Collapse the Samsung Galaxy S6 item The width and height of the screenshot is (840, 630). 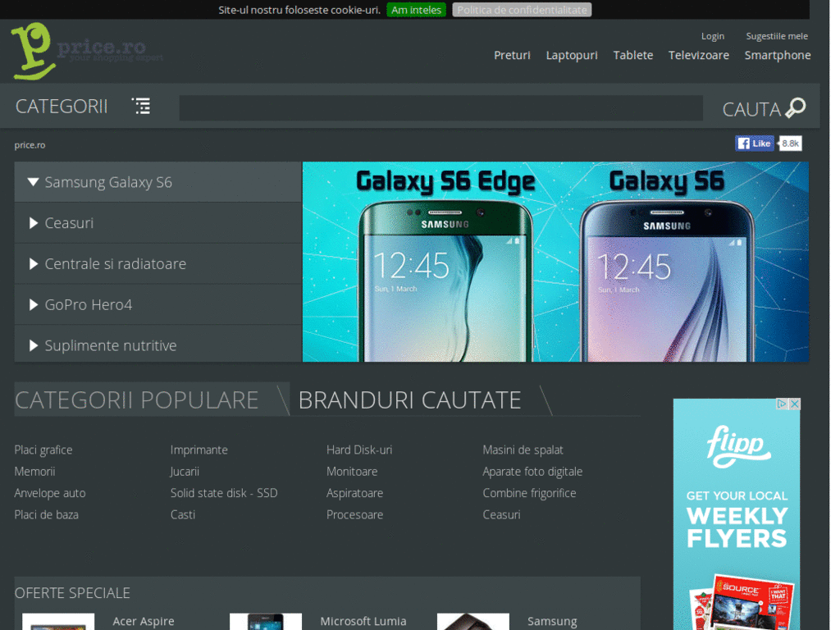[x=158, y=182]
